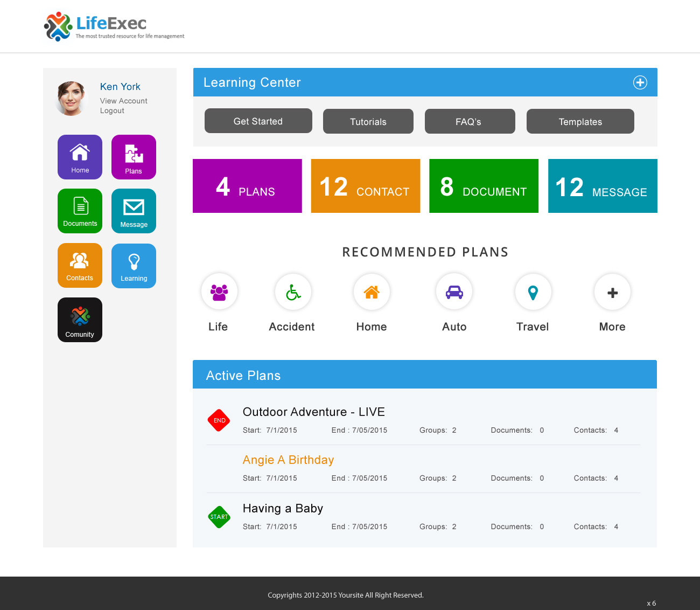Image resolution: width=700 pixels, height=610 pixels.
Task: Open the Tutorials tab
Action: [368, 121]
